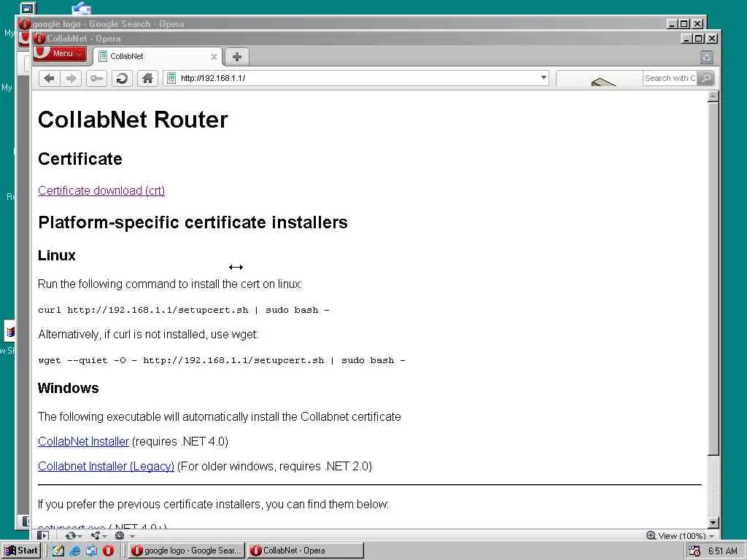Open a new tab with the plus button
The height and width of the screenshot is (560, 747).
point(237,57)
